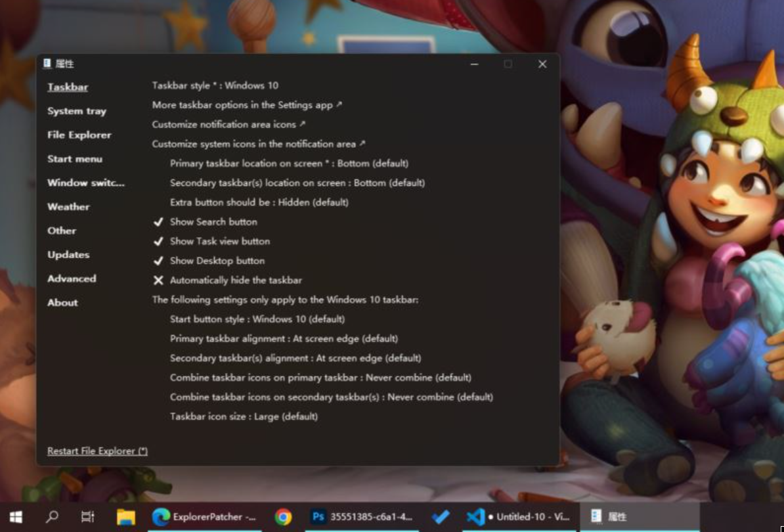This screenshot has width=784, height=532.
Task: Change Primary taskbar location on screen
Action: coord(289,164)
